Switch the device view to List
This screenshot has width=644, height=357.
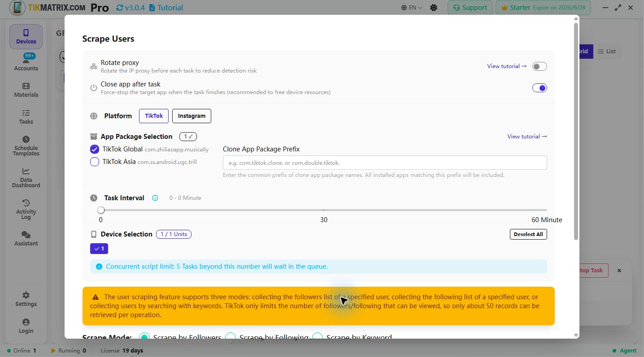click(607, 52)
